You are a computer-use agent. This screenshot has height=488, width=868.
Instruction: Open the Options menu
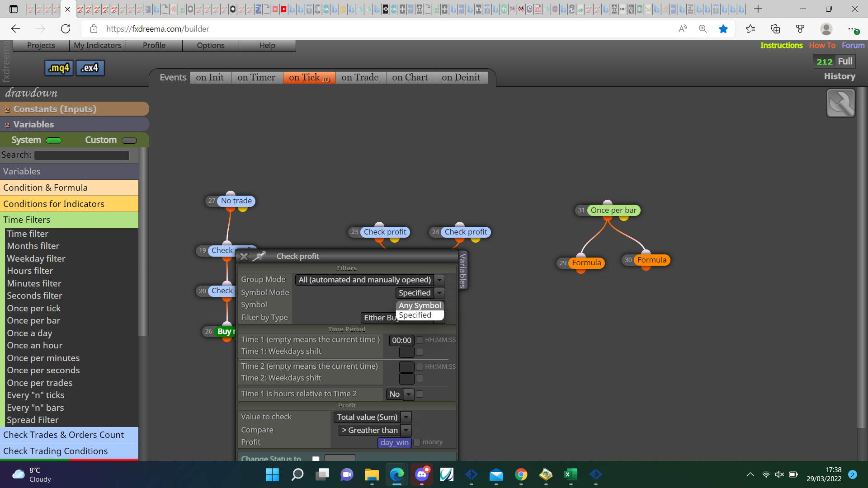click(x=211, y=45)
